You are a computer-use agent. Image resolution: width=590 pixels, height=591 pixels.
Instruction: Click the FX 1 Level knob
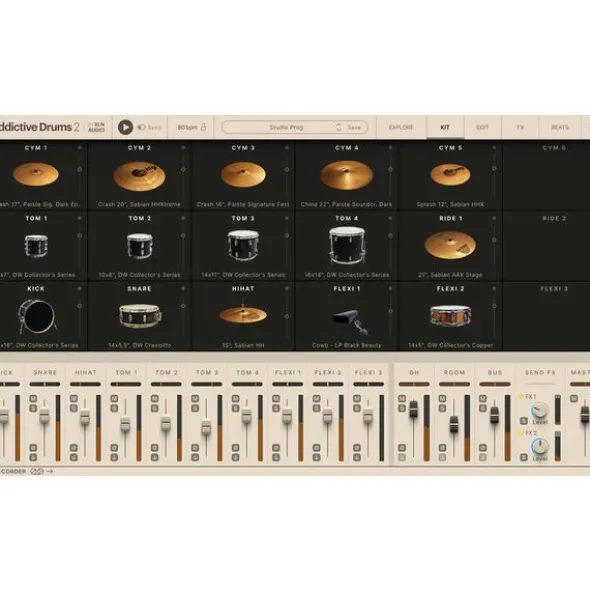pos(540,410)
